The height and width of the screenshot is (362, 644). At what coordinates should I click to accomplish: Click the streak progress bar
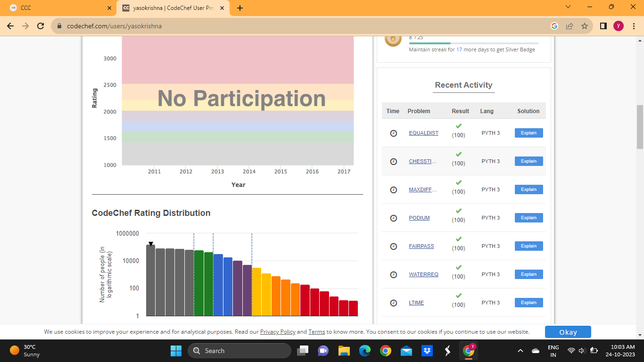[474, 43]
